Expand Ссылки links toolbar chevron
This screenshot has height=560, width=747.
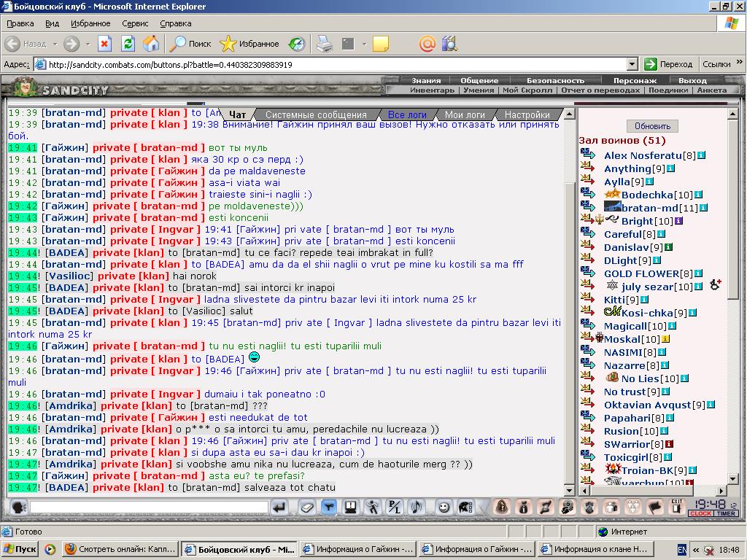click(740, 62)
